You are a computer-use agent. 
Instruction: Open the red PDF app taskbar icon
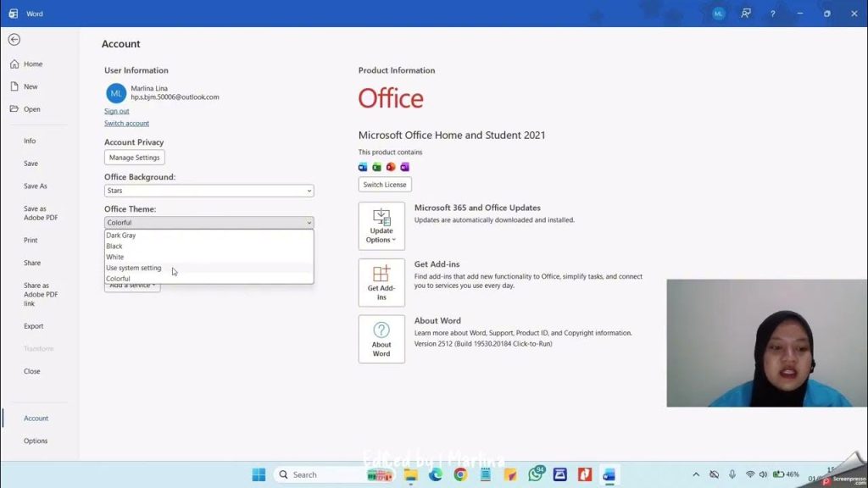click(585, 474)
